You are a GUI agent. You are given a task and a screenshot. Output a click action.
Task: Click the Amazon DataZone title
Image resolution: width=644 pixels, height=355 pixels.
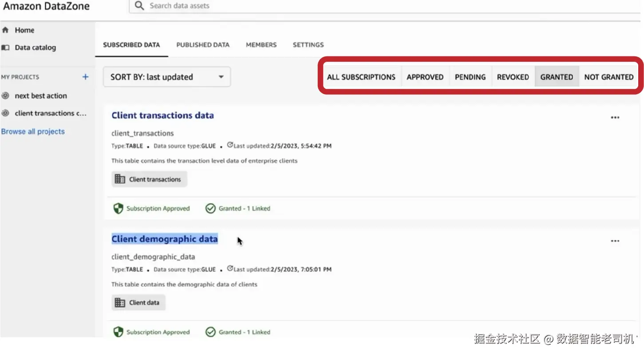(46, 6)
